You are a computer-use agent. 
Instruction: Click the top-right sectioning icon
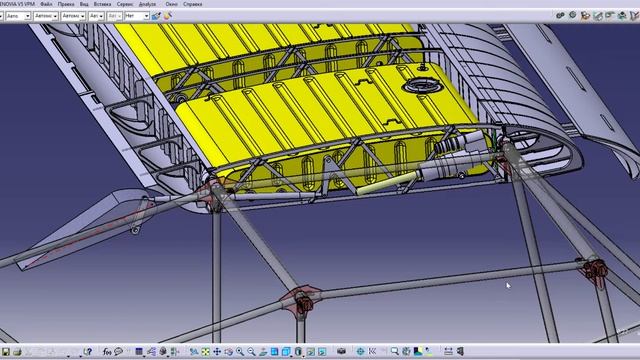pyautogui.click(x=598, y=16)
